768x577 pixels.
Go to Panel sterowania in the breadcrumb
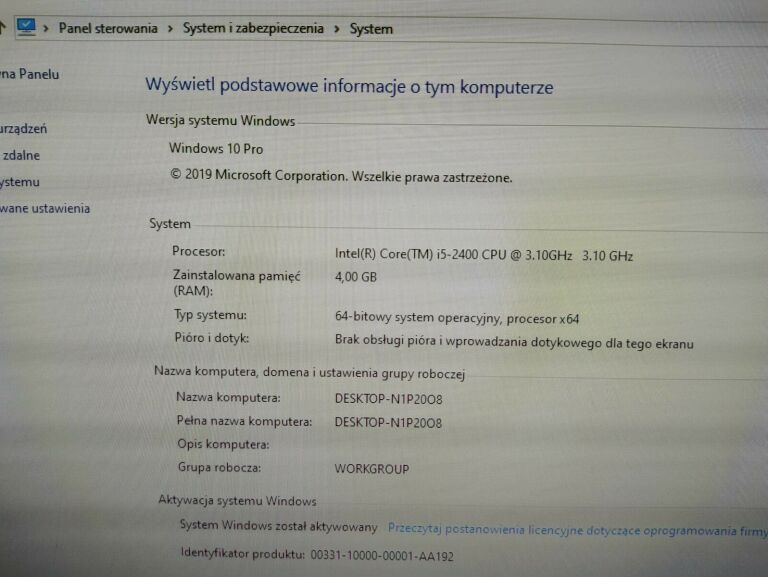108,28
